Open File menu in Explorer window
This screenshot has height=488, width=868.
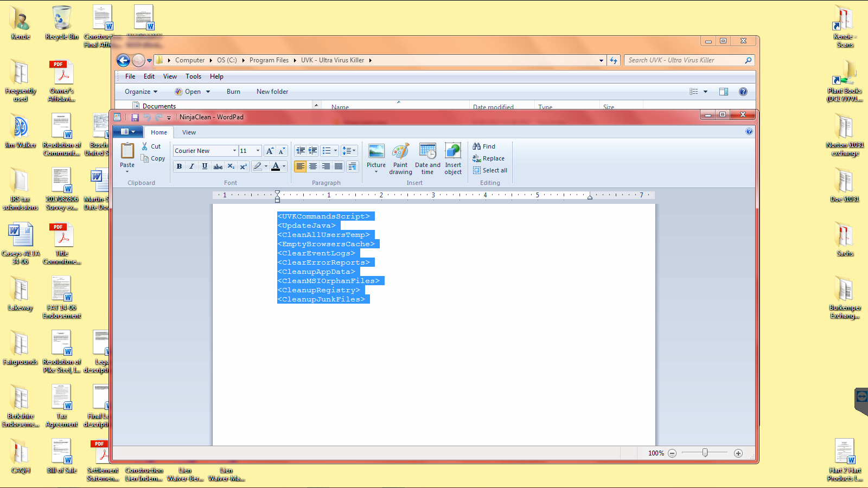pos(130,76)
